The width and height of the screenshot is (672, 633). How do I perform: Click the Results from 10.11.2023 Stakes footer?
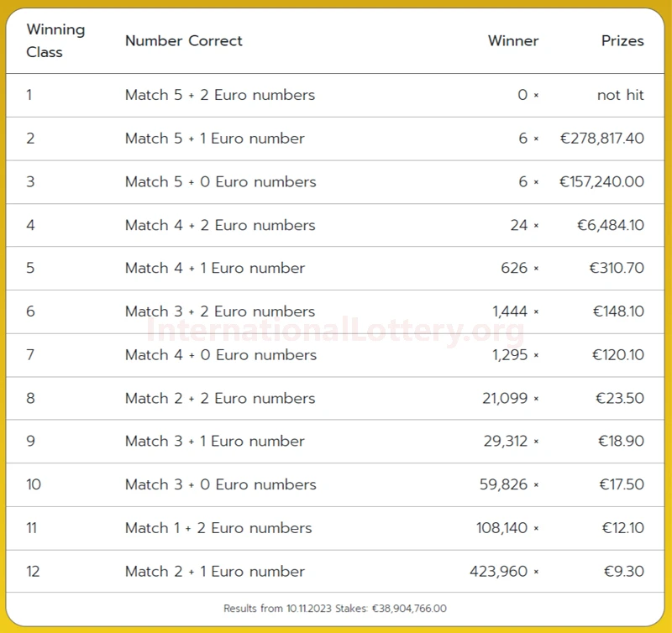pyautogui.click(x=335, y=608)
